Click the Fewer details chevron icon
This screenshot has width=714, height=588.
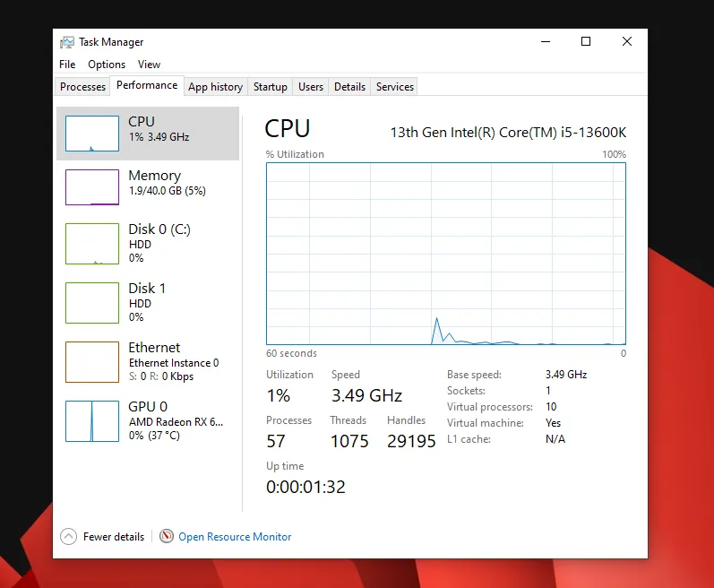pyautogui.click(x=68, y=537)
